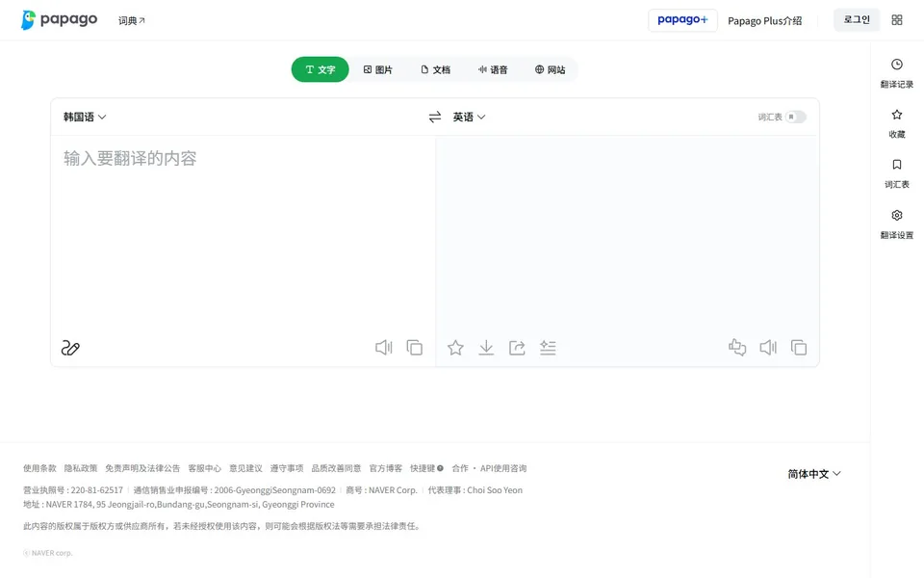This screenshot has height=578, width=924.
Task: Switch to the 文档 document tab
Action: coord(435,69)
